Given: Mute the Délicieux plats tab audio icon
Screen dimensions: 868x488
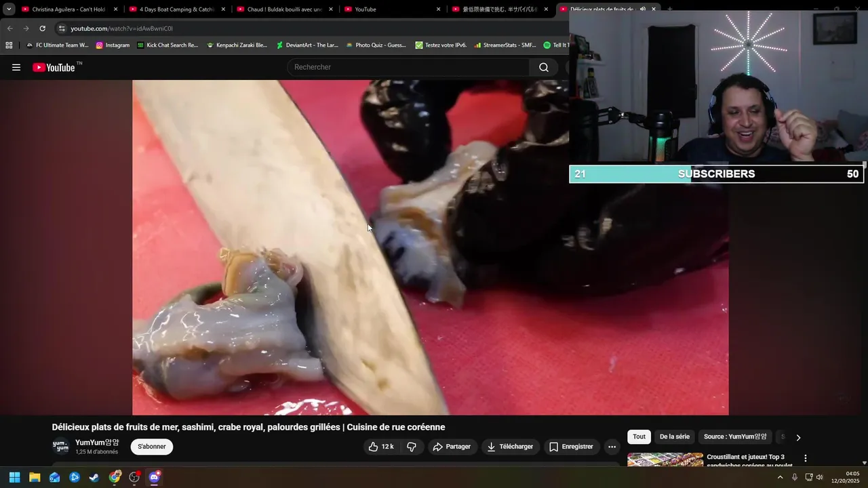Looking at the screenshot, I should pyautogui.click(x=642, y=9).
